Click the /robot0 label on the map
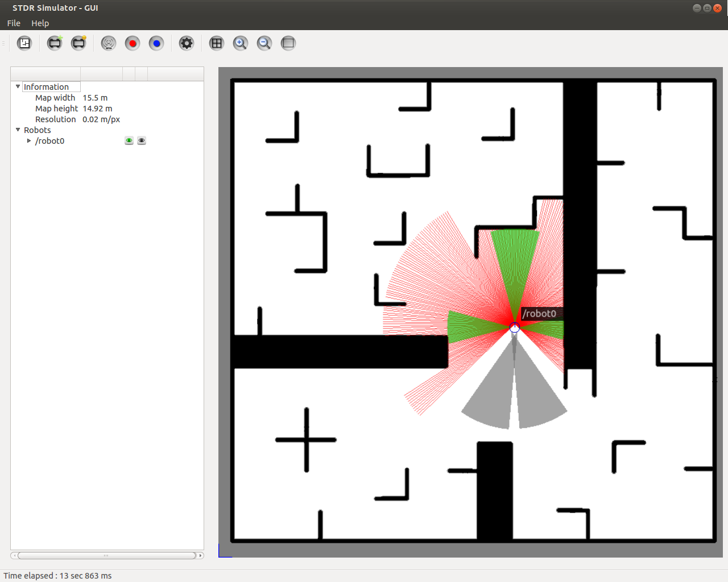728x582 pixels. point(539,314)
